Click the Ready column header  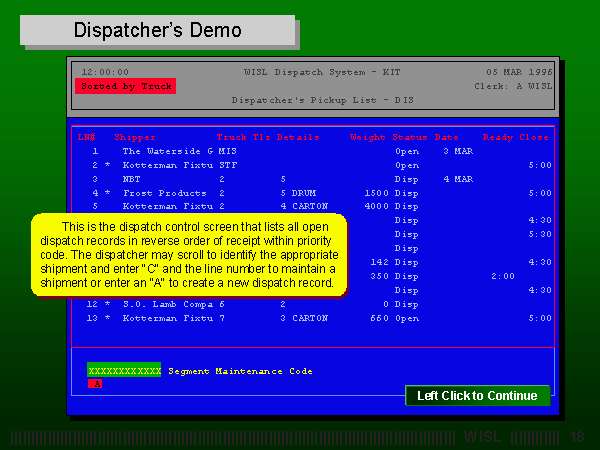497,137
